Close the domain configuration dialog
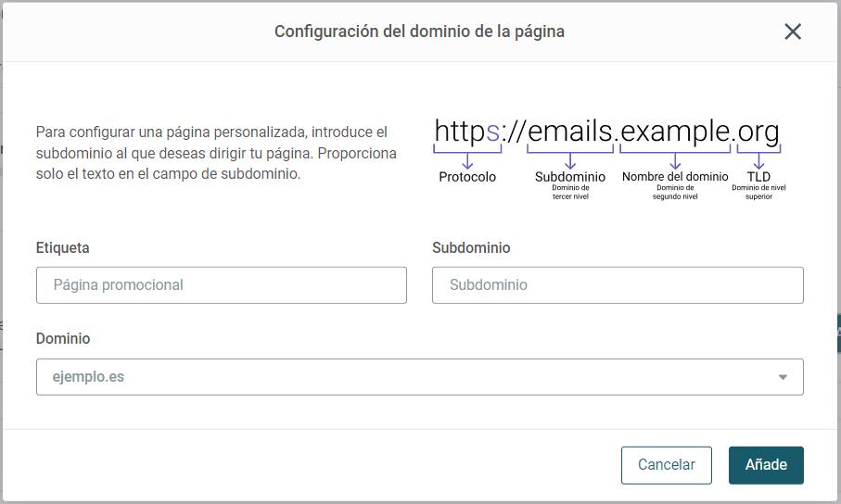Viewport: 841px width, 504px height. click(x=793, y=31)
